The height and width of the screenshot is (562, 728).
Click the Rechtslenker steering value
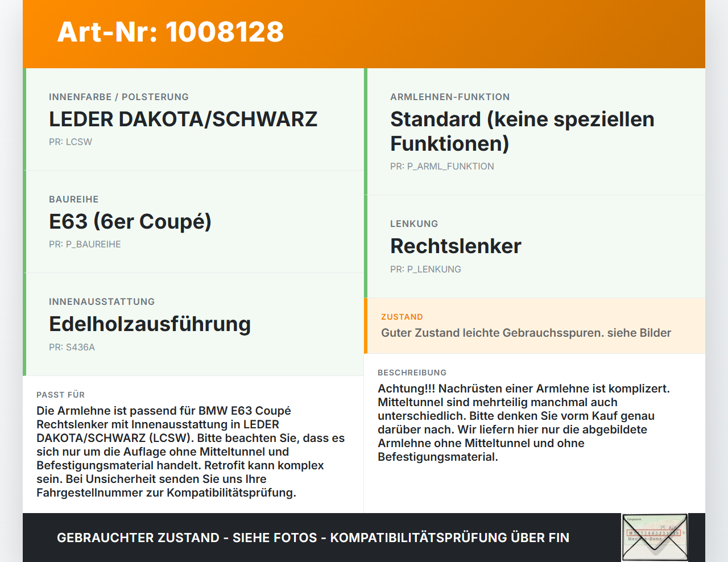[x=456, y=246]
